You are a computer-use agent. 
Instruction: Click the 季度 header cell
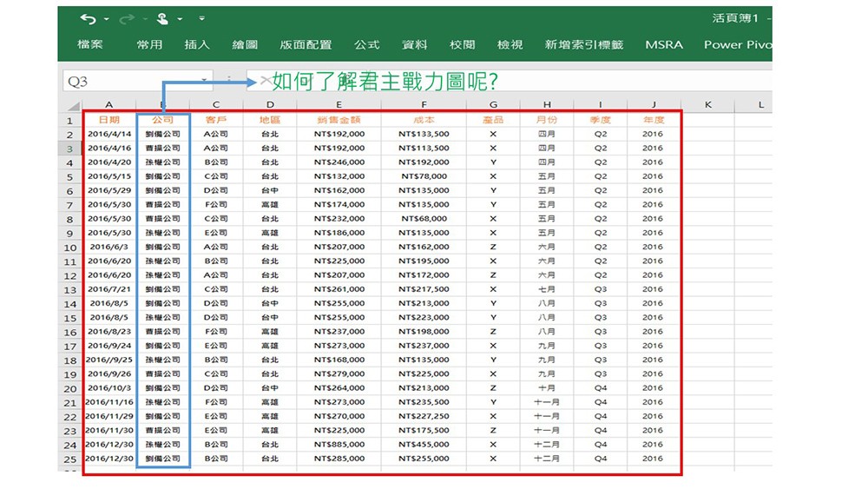(x=600, y=120)
